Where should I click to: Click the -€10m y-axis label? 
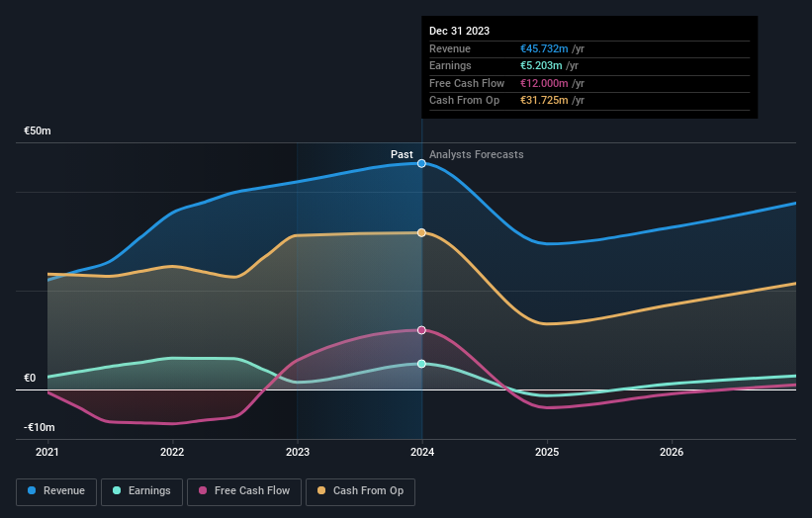tap(40, 427)
